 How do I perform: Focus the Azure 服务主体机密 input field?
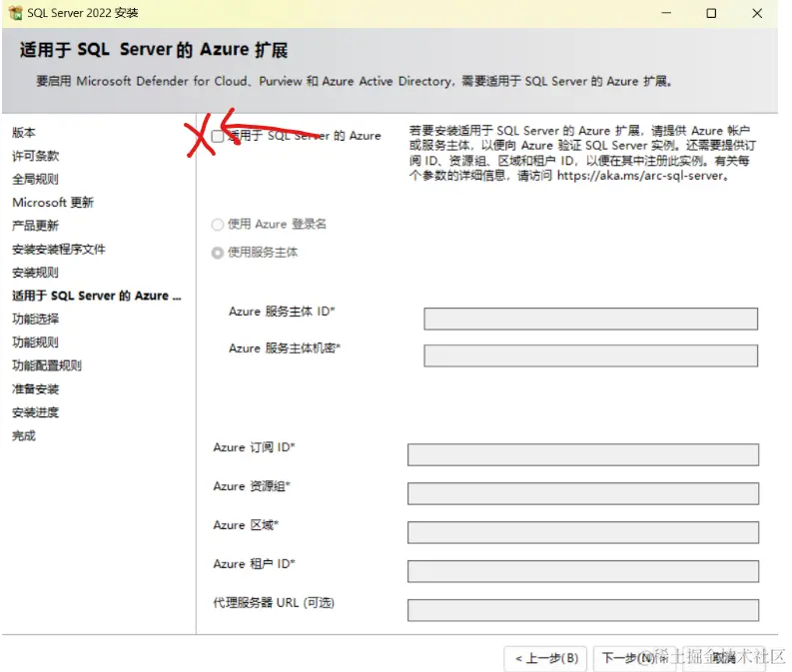tap(590, 355)
